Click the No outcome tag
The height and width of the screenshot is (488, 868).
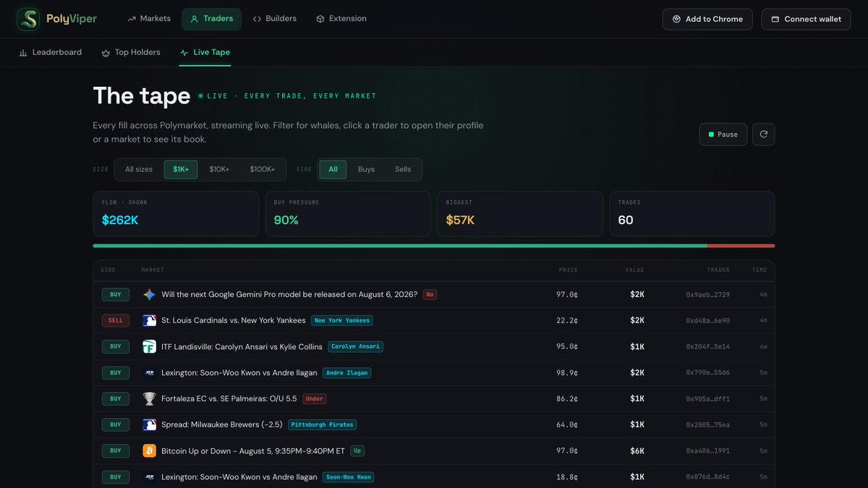tap(430, 295)
